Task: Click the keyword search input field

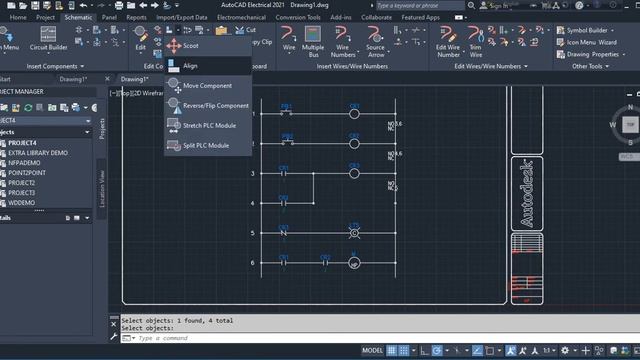Action: click(420, 5)
